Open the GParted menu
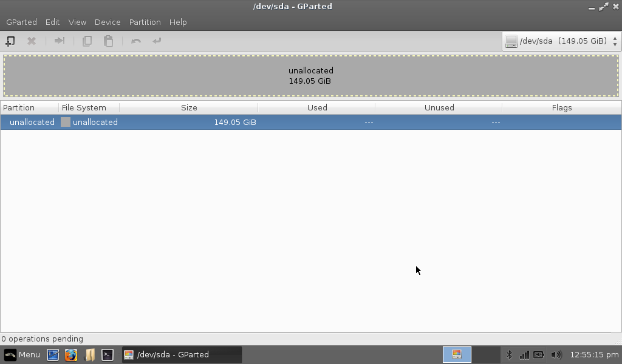This screenshot has height=364, width=622. coord(21,22)
